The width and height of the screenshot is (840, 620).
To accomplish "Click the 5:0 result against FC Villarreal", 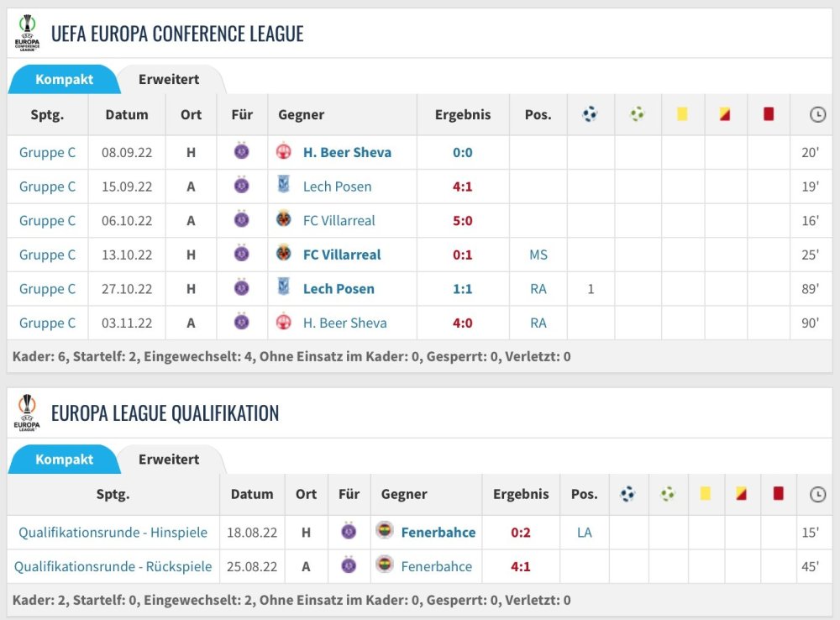I will [x=462, y=220].
